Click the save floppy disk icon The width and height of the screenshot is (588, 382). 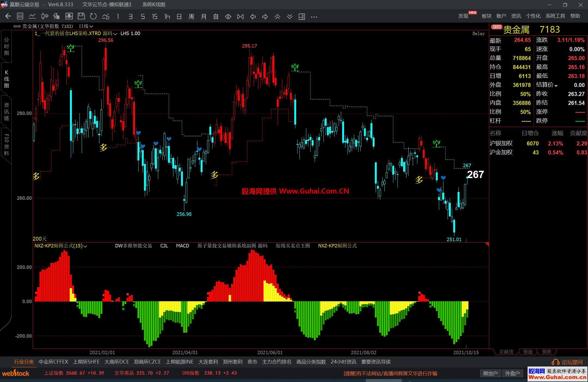pos(81,16)
